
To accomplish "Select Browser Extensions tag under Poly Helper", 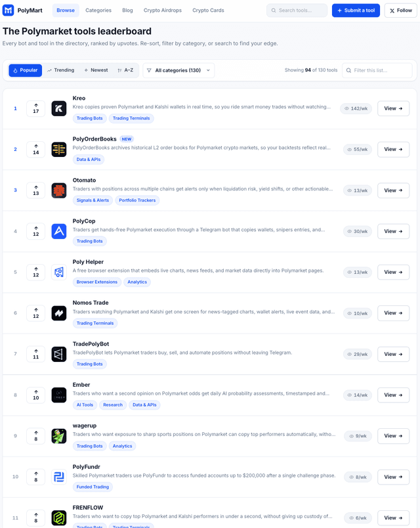I will click(97, 282).
